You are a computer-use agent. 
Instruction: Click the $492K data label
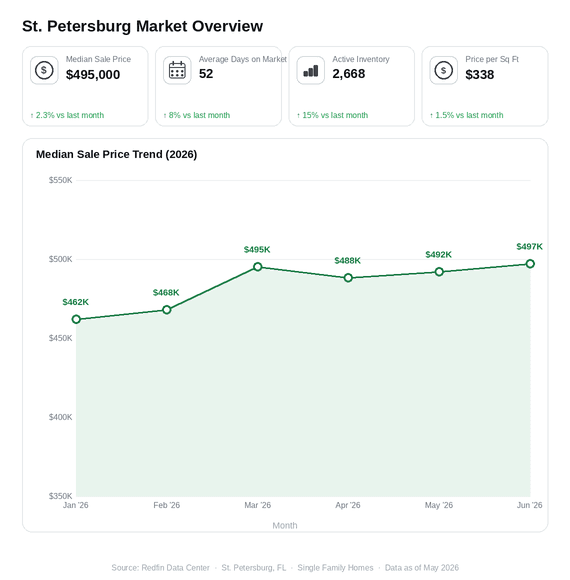pos(438,255)
